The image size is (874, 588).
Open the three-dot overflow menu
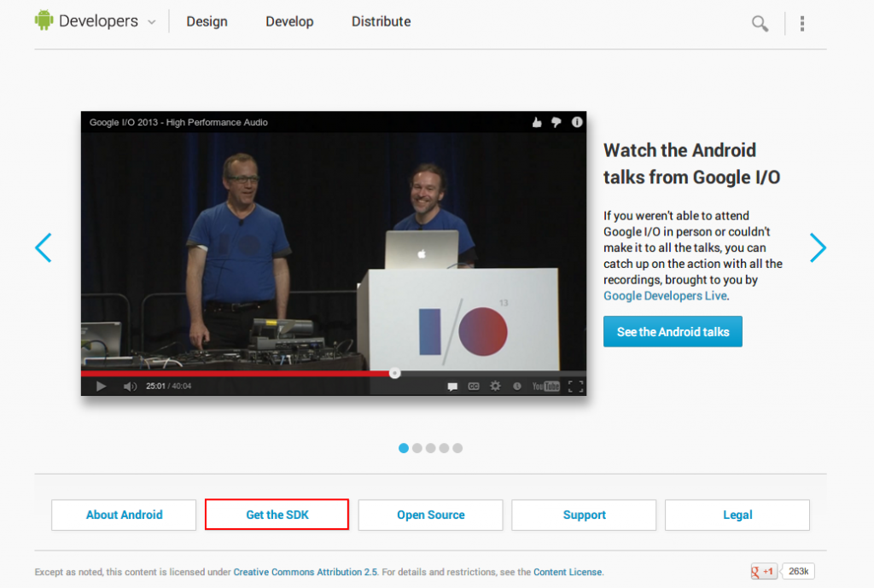coord(802,23)
